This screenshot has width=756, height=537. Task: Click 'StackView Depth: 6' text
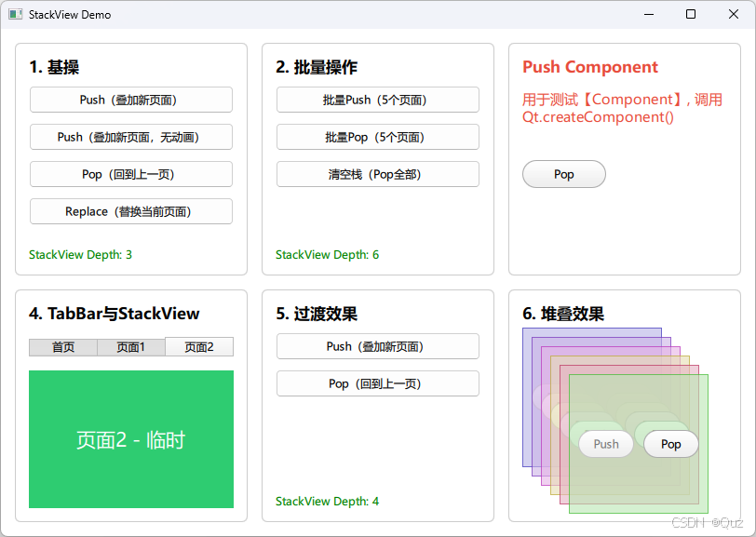click(328, 254)
